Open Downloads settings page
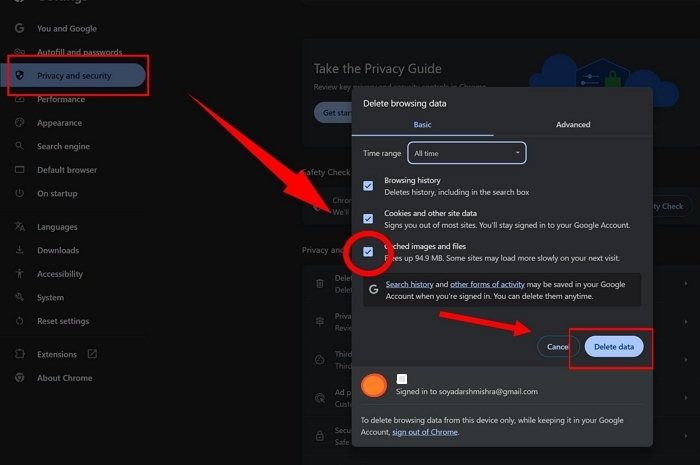 (x=58, y=250)
